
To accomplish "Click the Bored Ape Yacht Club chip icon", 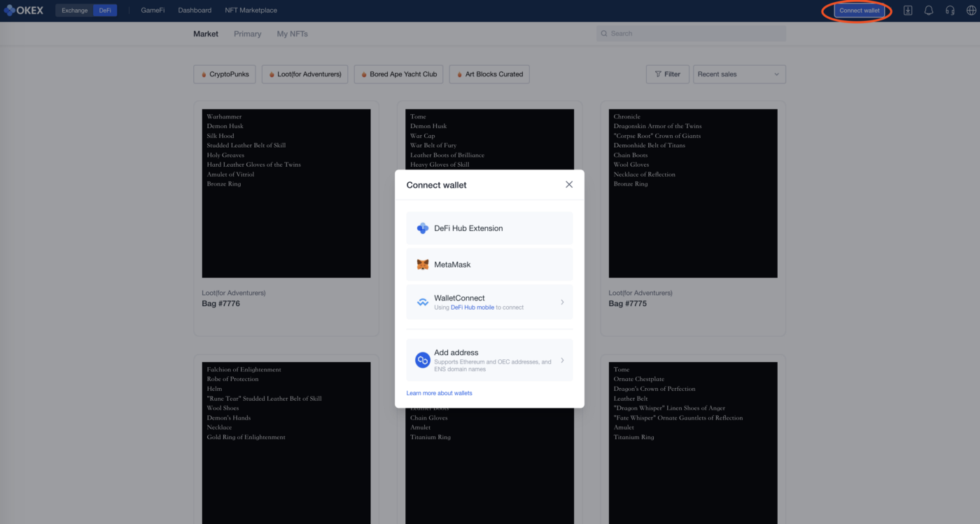I will pyautogui.click(x=364, y=74).
